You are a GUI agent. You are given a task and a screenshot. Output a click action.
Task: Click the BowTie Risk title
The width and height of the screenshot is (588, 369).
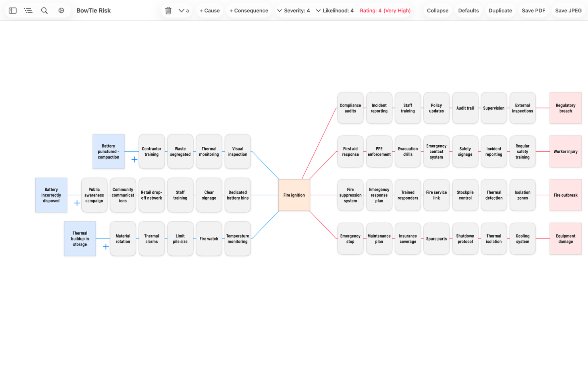pyautogui.click(x=93, y=11)
